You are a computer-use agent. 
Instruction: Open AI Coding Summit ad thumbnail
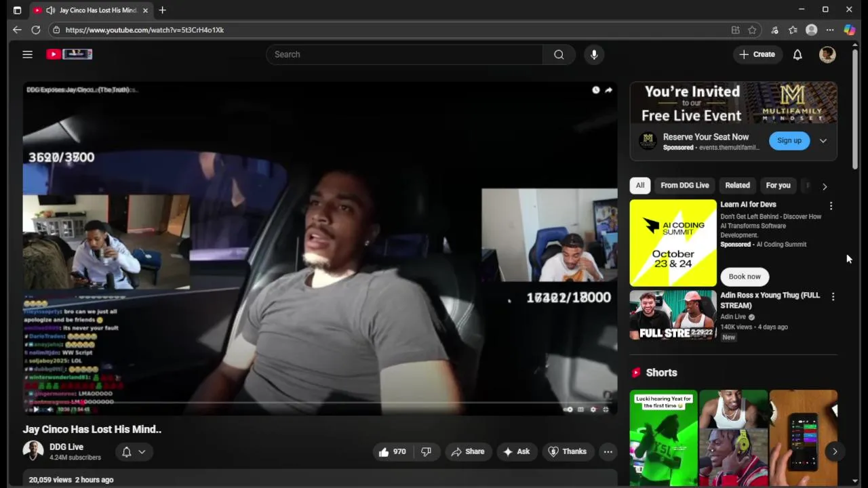point(673,243)
